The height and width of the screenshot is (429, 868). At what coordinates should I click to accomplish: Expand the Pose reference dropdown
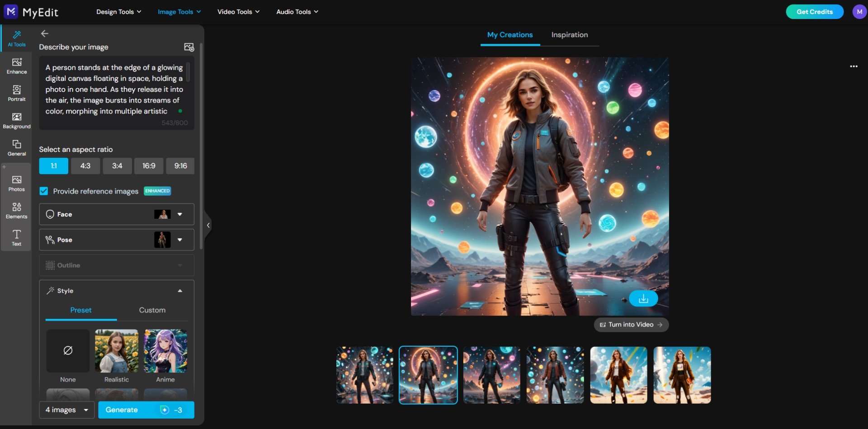(x=180, y=240)
